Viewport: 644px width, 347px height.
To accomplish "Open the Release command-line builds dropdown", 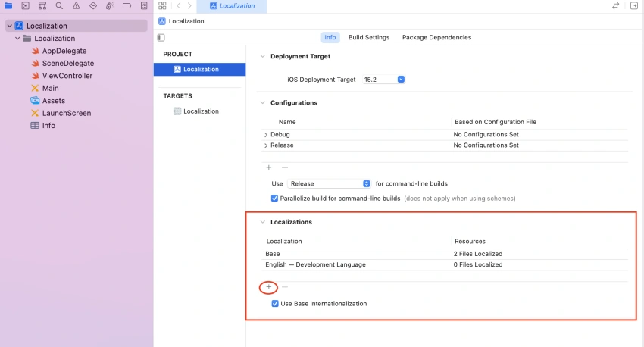I will [329, 183].
